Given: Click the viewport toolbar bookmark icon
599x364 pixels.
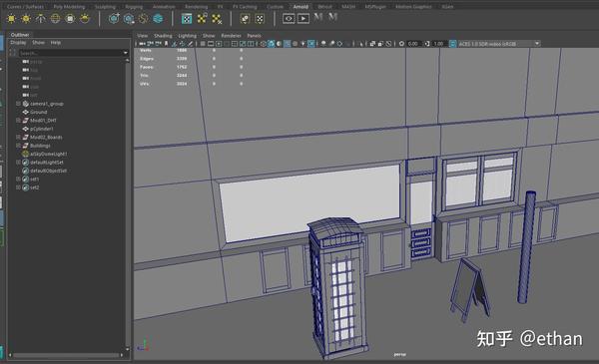Looking at the screenshot, I should click(166, 44).
